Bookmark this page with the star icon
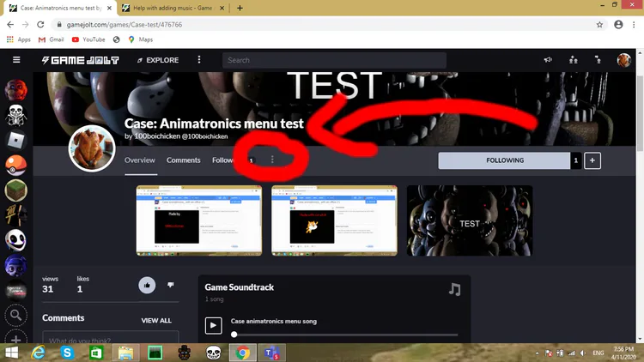The width and height of the screenshot is (644, 362). (599, 25)
